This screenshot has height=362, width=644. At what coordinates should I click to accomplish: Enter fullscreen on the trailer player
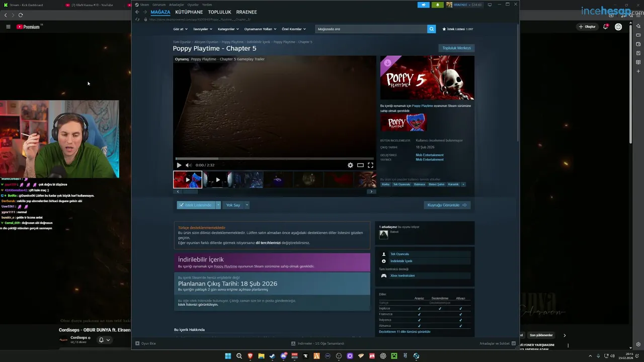coord(370,165)
